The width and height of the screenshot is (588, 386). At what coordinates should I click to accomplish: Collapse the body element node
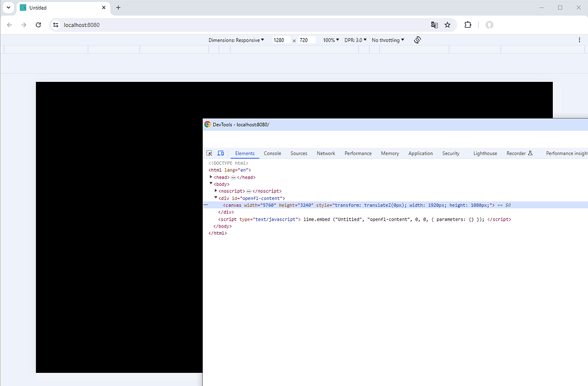click(211, 184)
